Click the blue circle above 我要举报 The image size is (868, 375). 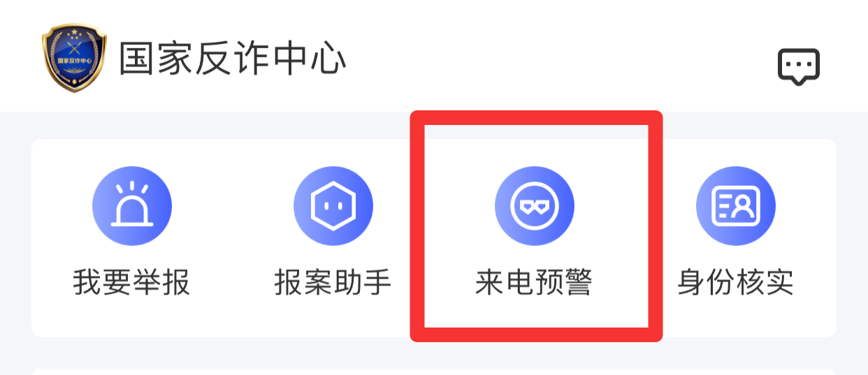(x=132, y=206)
